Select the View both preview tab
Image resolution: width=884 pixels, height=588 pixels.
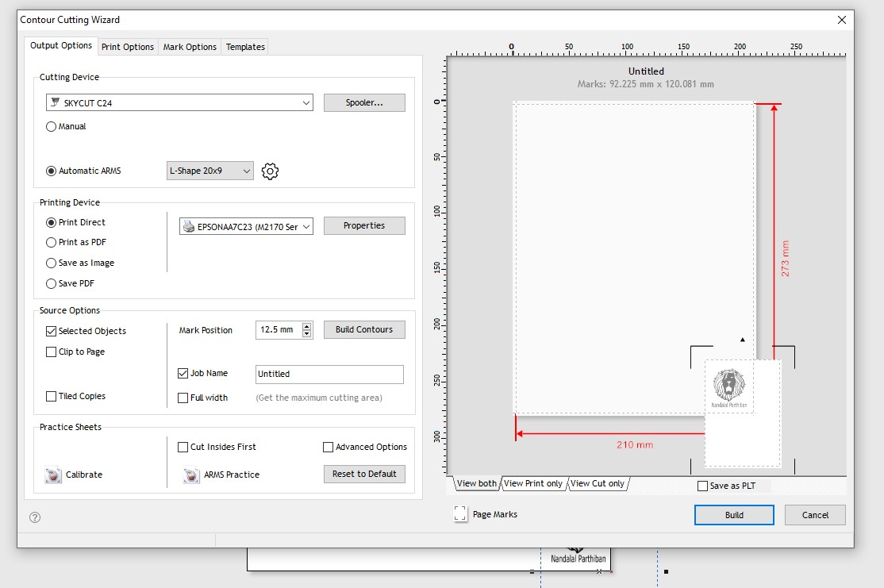(x=476, y=484)
